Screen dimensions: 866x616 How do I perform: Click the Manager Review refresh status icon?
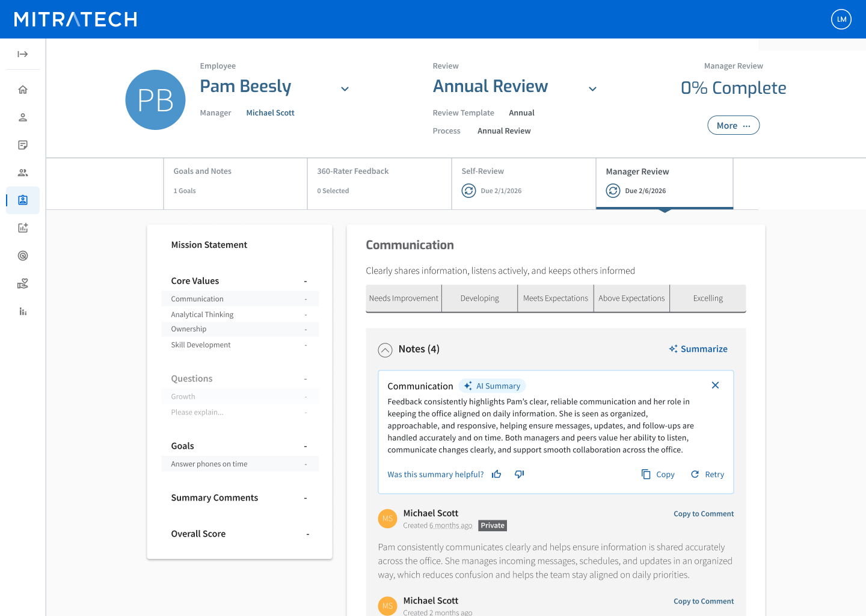[613, 191]
